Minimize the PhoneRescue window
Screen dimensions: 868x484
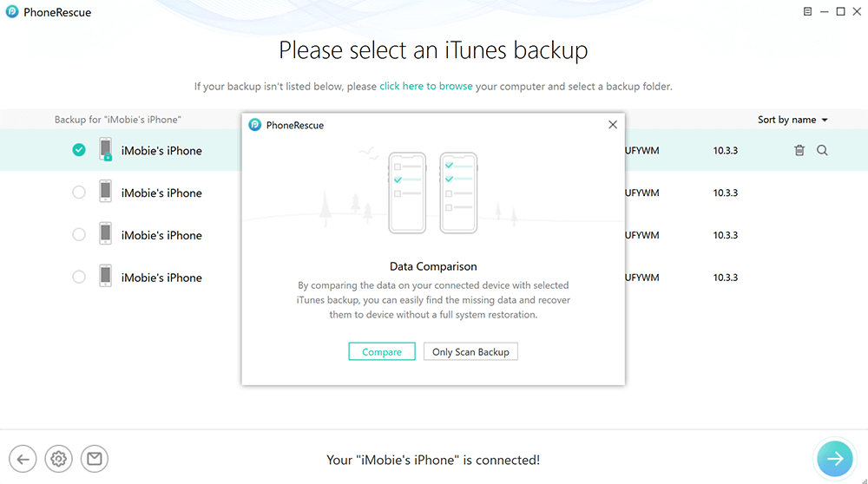(x=824, y=12)
